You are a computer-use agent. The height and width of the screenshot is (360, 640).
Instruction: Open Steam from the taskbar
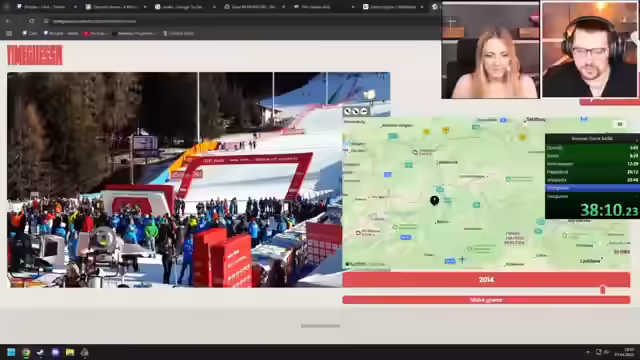coord(40,352)
